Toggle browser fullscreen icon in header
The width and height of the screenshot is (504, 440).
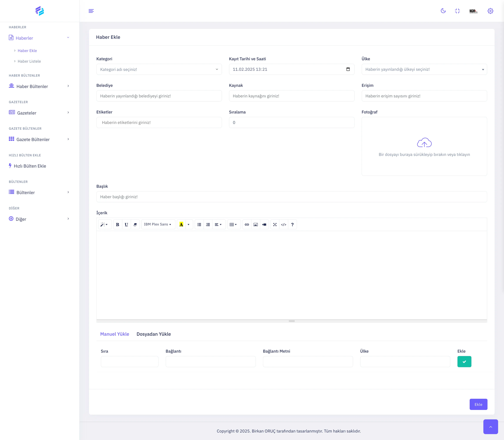pos(457,11)
